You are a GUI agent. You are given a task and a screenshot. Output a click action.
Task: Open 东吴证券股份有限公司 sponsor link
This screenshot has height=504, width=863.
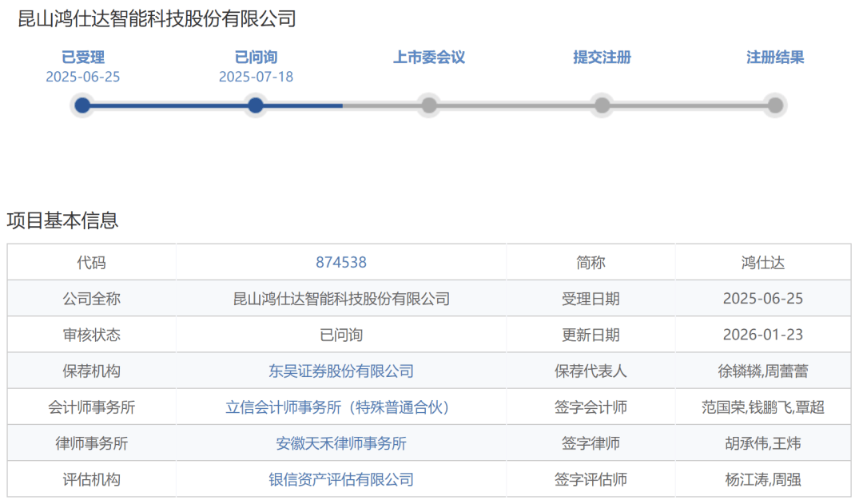click(x=341, y=371)
